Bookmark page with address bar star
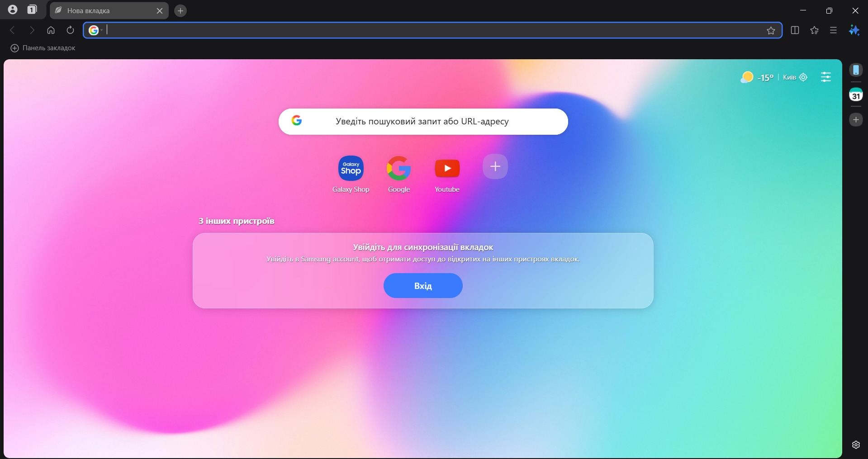Screen dimensions: 868x459 (x=771, y=30)
